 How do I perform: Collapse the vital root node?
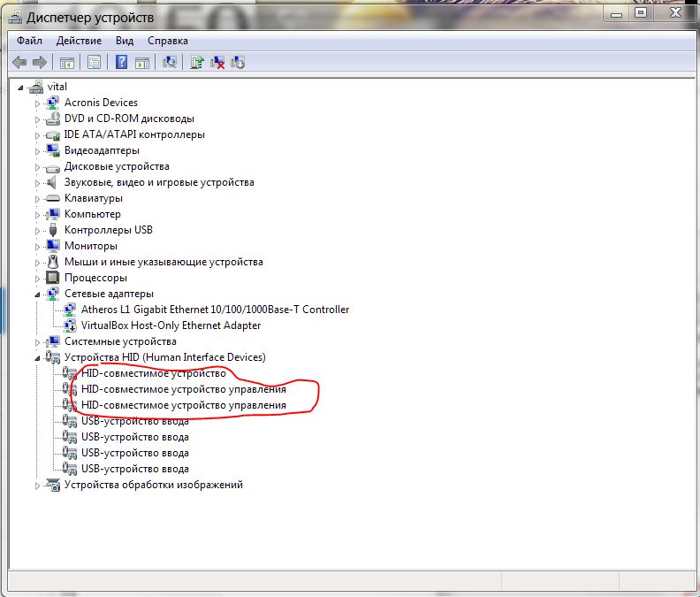(x=20, y=88)
